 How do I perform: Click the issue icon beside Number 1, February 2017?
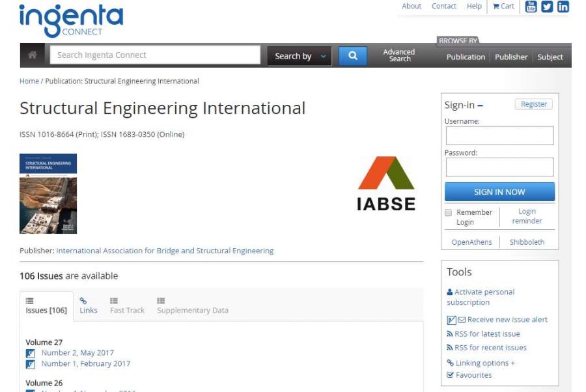pos(31,364)
